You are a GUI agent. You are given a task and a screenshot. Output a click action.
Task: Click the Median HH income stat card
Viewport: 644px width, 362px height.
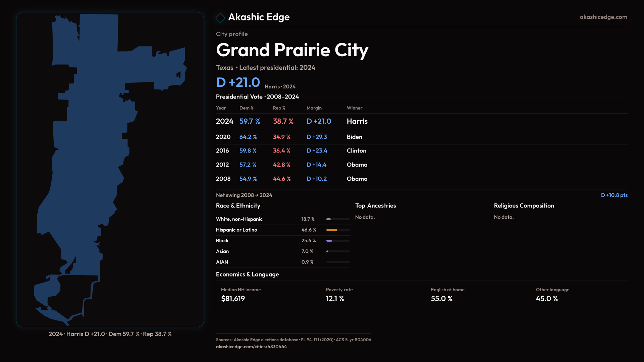[241, 295]
